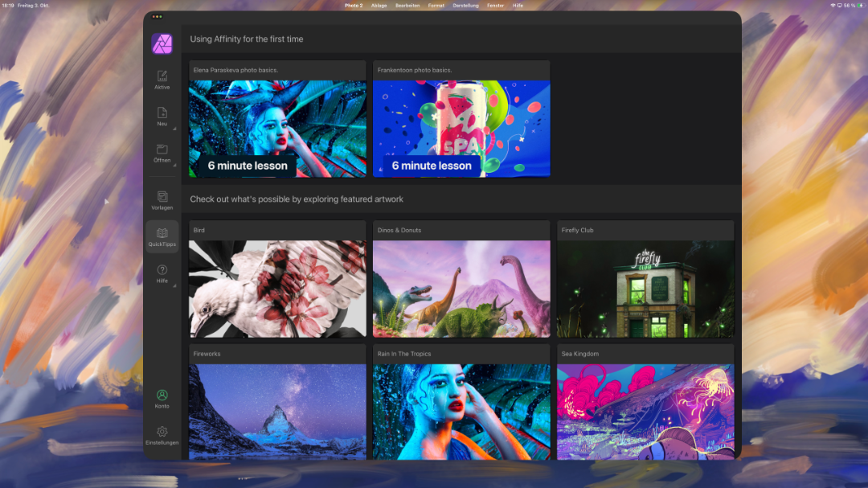The width and height of the screenshot is (868, 488).
Task: Start Elena Paraskeva photo basics lesson
Action: tap(277, 129)
